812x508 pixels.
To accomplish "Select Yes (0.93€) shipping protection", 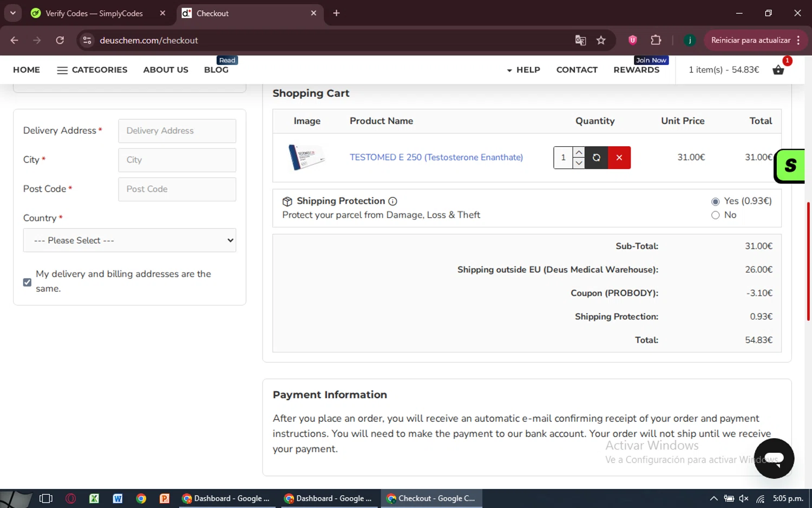I will [x=716, y=201].
